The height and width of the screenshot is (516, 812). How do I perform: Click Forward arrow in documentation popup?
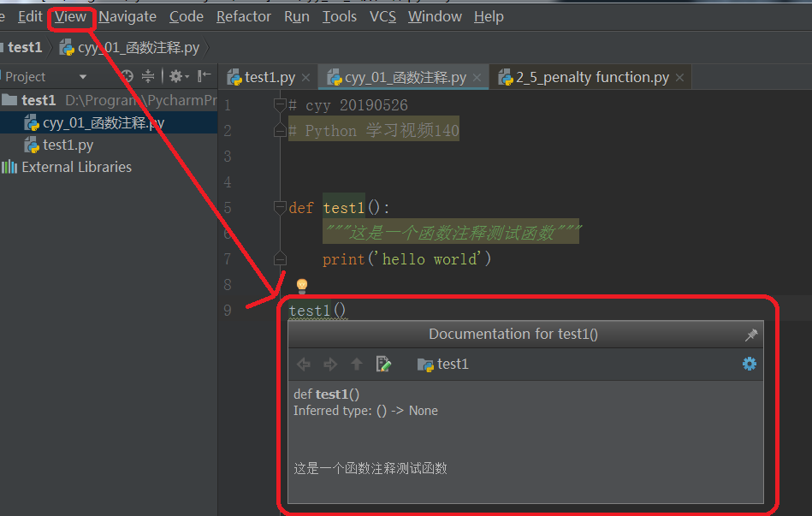[x=330, y=365]
